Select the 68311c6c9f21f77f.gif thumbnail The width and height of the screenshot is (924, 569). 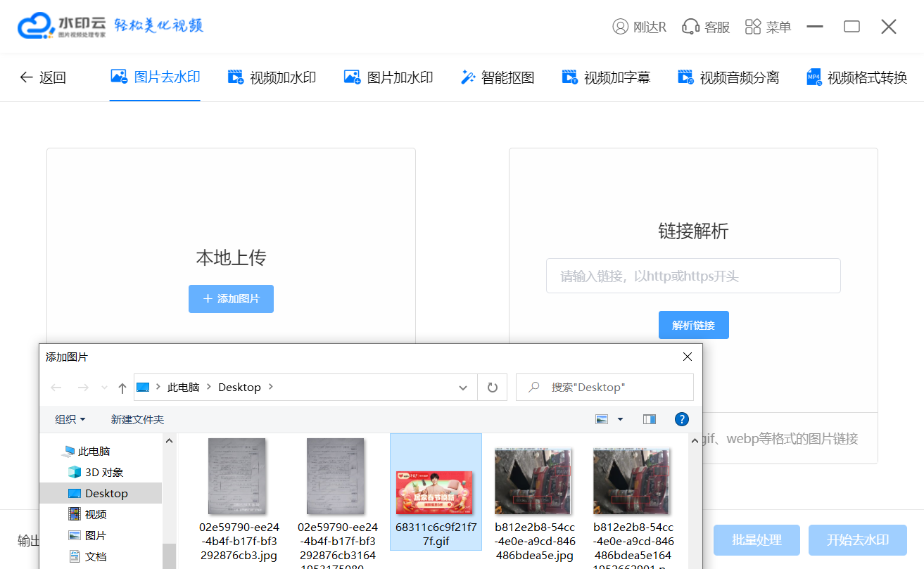[435, 491]
